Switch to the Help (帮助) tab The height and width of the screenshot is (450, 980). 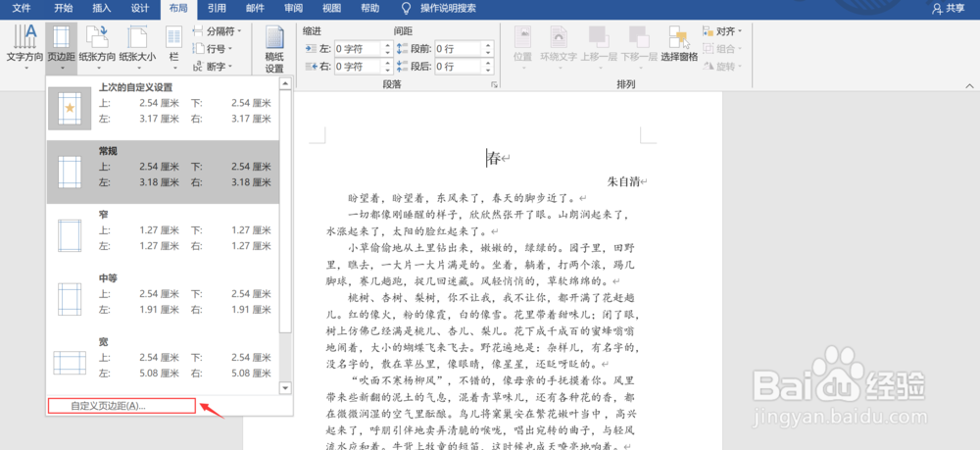coord(370,8)
